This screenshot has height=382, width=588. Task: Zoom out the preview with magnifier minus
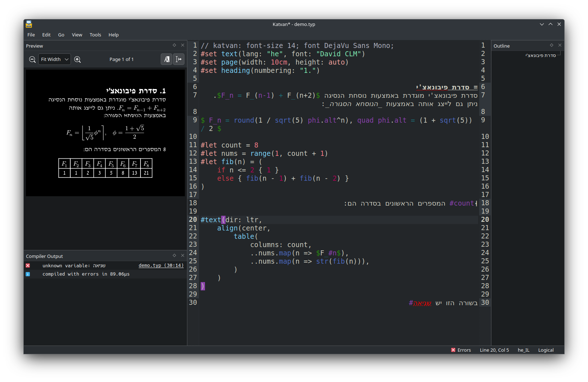tap(32, 60)
